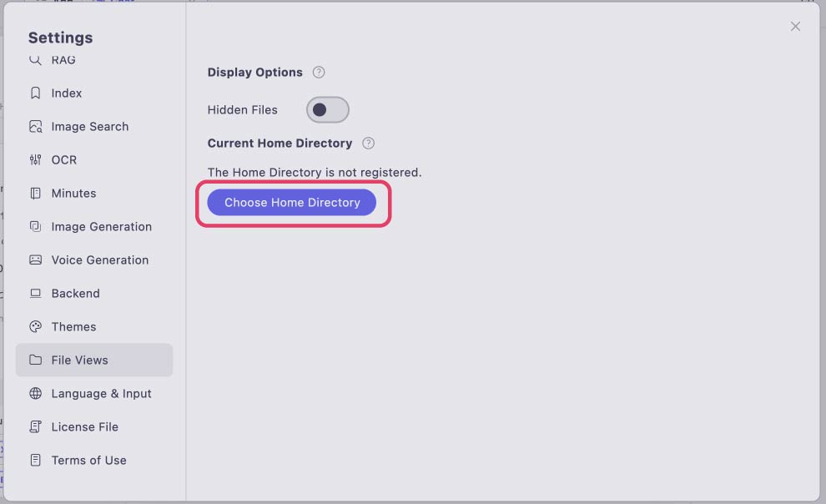Screen dimensions: 826x504
Task: Click the Backend laptop icon
Action: click(35, 294)
